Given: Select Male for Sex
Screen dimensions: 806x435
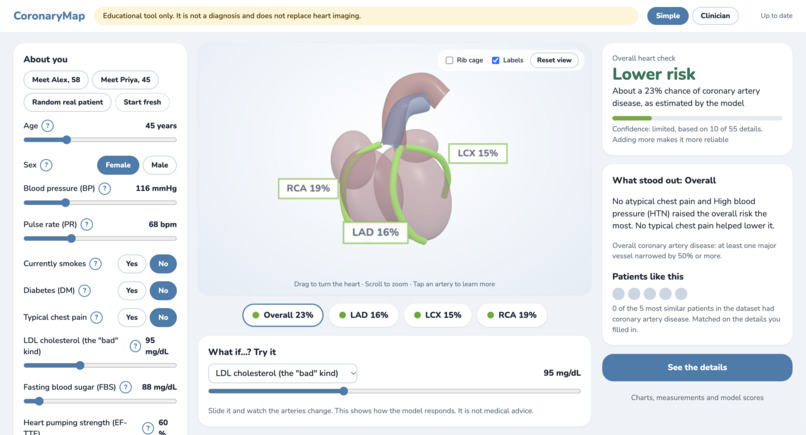Looking at the screenshot, I should (x=160, y=165).
